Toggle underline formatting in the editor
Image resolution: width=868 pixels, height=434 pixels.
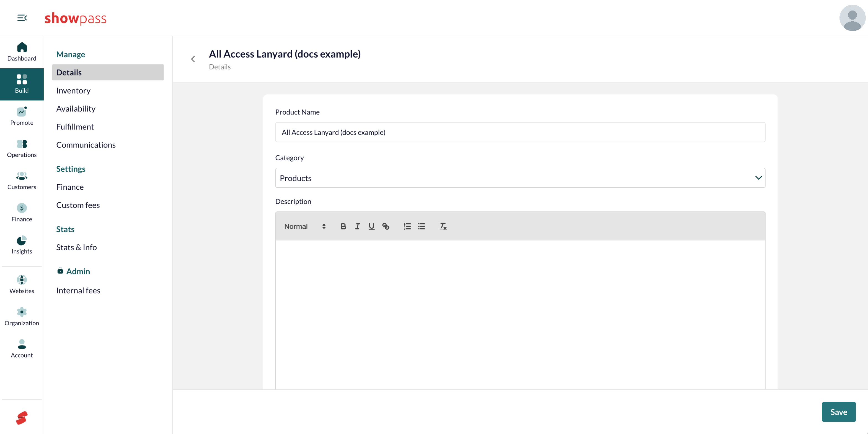coord(371,226)
